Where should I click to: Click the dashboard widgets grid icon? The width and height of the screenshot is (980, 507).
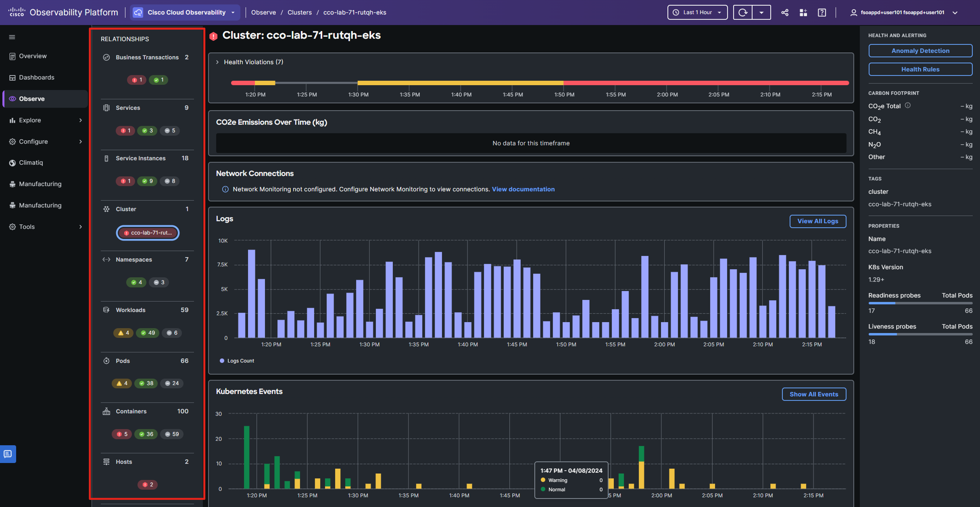click(803, 12)
